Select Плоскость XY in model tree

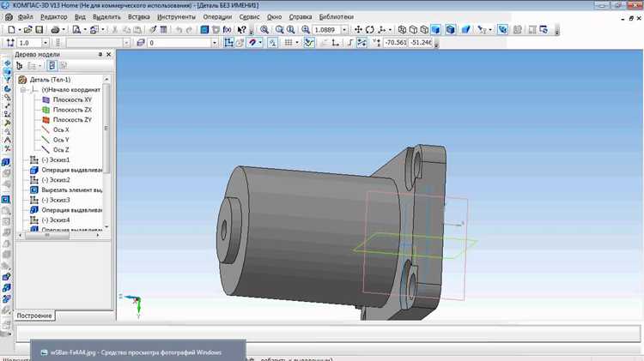(72, 99)
